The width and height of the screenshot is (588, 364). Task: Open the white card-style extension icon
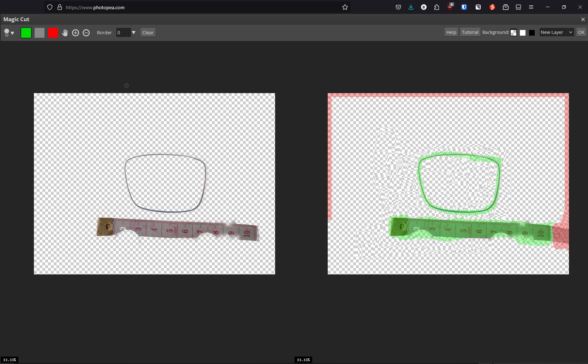point(478,7)
